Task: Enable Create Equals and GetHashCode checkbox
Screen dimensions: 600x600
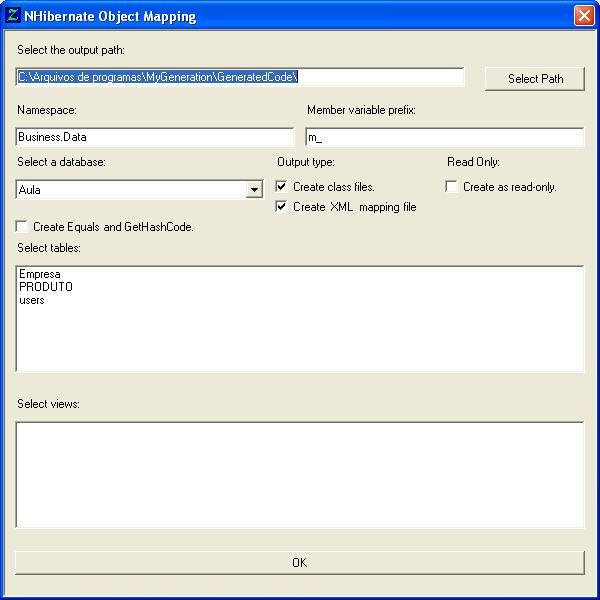Action: point(22,227)
